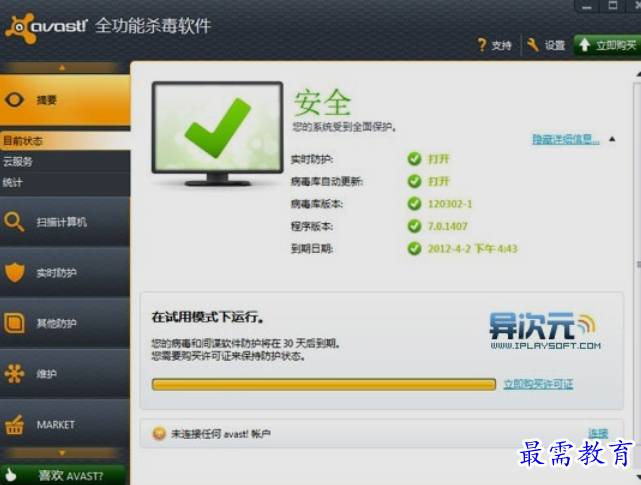Click thumbs-up Like AVAST icon
The width and height of the screenshot is (641, 485).
11,475
